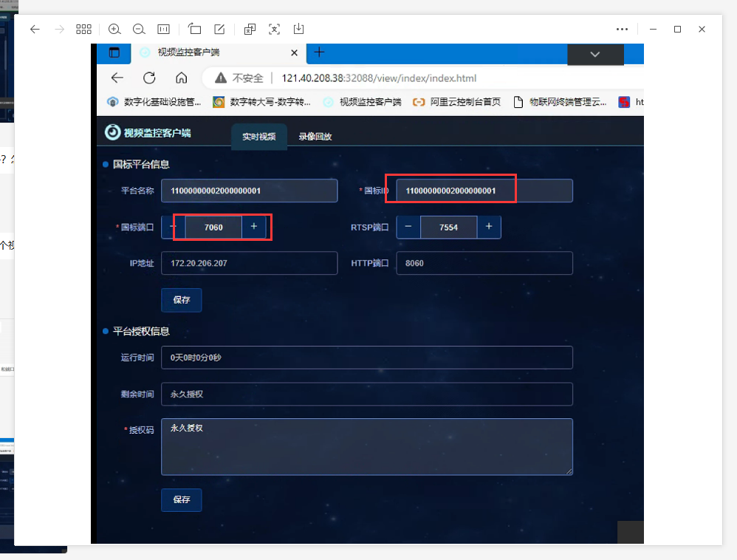
Task: Increase the RTSP端口 value with plus button
Action: pos(489,228)
